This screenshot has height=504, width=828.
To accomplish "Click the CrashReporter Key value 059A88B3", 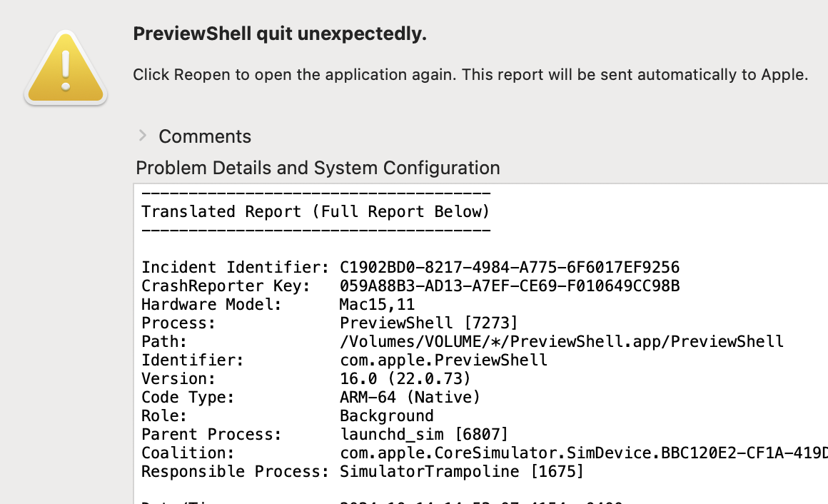I will point(510,286).
